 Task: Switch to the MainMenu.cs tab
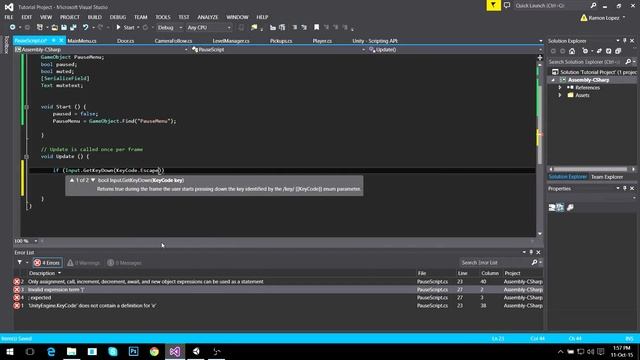82,41
